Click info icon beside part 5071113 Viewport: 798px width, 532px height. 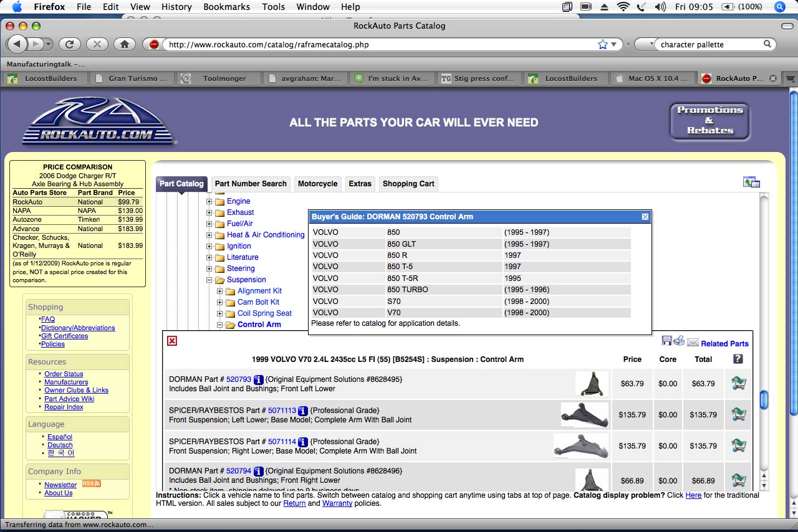pyautogui.click(x=303, y=411)
